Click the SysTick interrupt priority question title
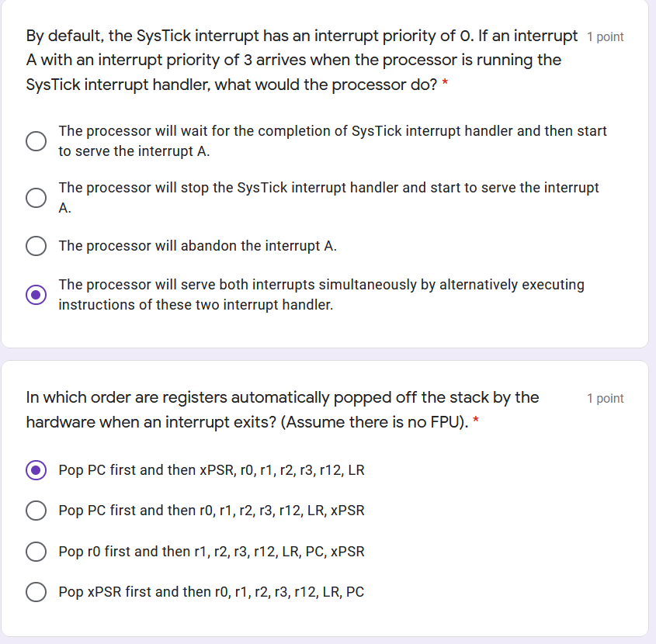Image resolution: width=656 pixels, height=644 pixels. pyautogui.click(x=302, y=60)
